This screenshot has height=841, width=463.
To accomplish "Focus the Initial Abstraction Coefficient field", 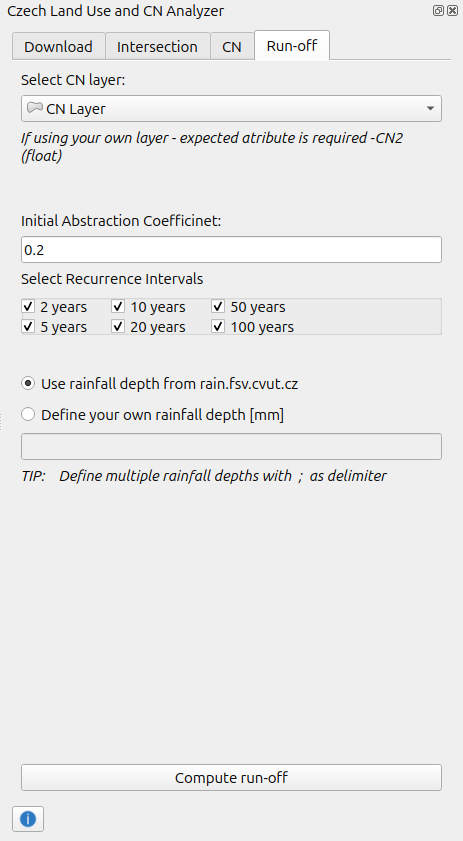I will [231, 249].
